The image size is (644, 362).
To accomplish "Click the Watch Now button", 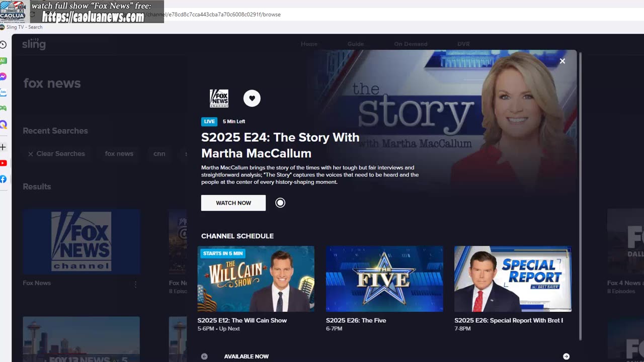I will [233, 203].
